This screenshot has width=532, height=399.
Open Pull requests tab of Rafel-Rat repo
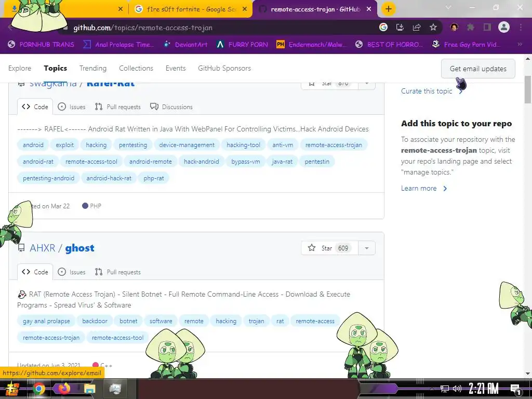[118, 107]
